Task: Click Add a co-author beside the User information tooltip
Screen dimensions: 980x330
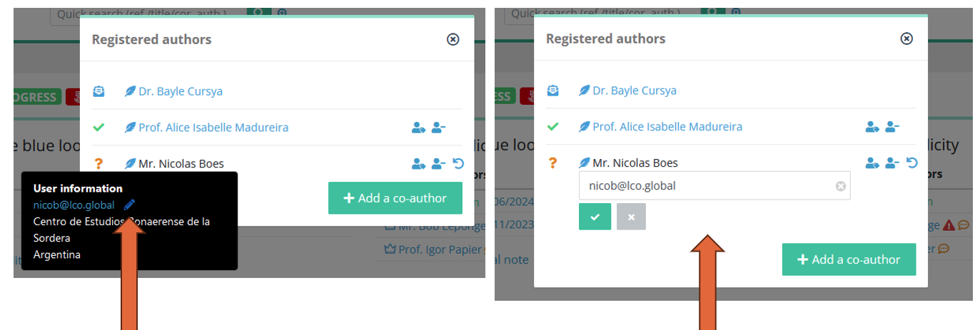Action: click(x=395, y=198)
